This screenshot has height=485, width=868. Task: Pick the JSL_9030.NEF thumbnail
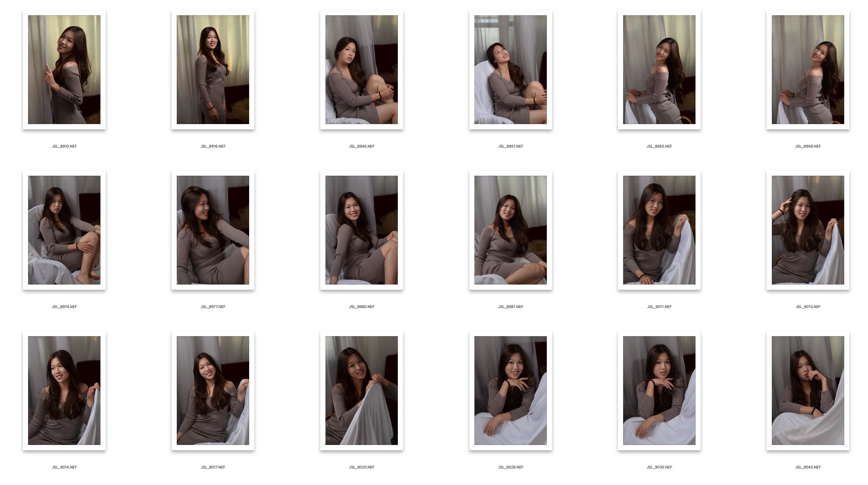659,390
